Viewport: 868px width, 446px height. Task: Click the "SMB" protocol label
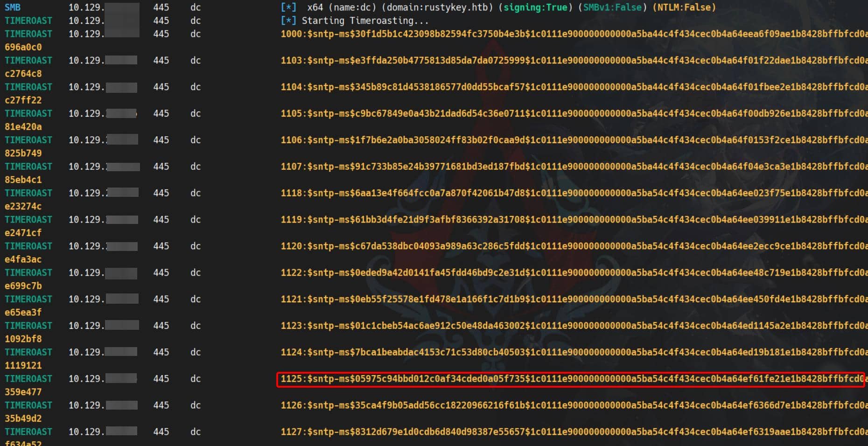pyautogui.click(x=13, y=7)
